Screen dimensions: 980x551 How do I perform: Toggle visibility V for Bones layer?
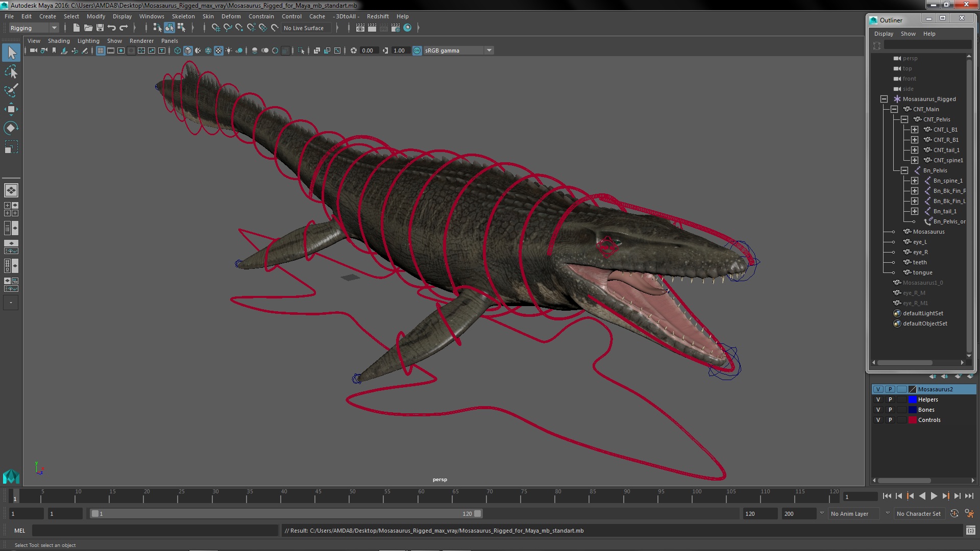878,409
